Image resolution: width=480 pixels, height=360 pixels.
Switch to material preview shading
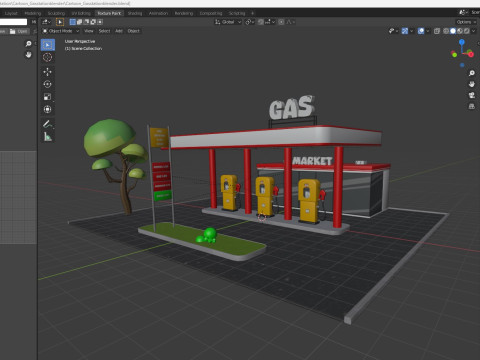tap(460, 31)
